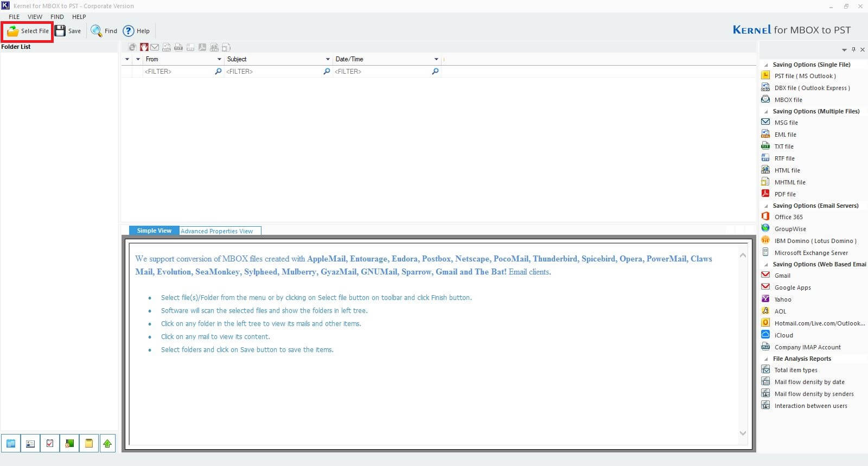Open Interaction between users report

pyautogui.click(x=810, y=406)
